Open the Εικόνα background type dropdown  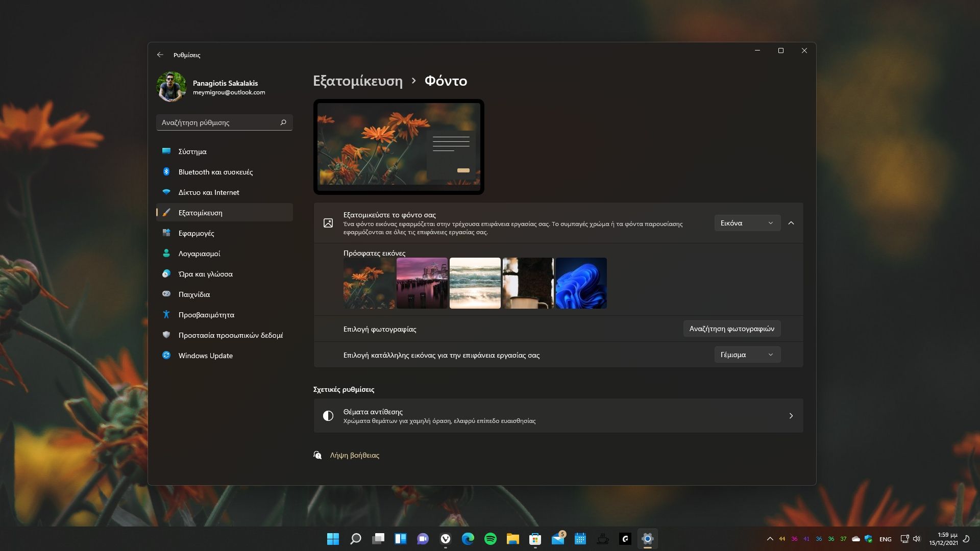tap(747, 223)
